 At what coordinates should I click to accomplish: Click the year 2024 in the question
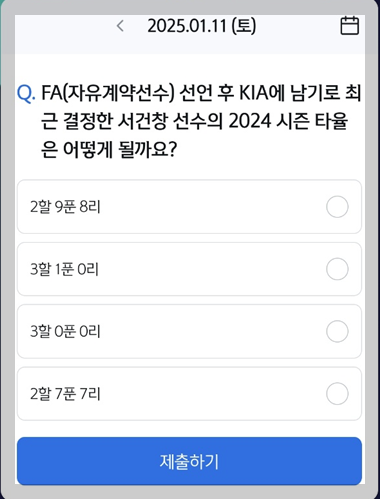[250, 121]
